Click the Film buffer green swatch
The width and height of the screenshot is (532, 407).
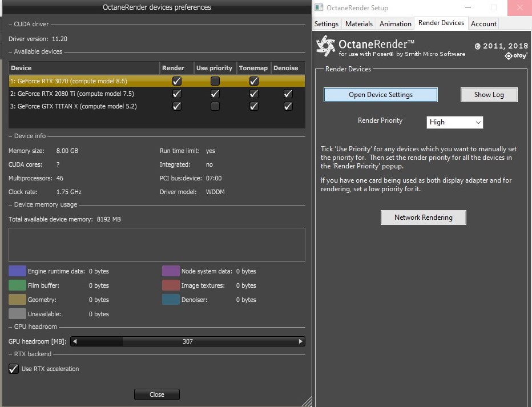click(x=17, y=285)
